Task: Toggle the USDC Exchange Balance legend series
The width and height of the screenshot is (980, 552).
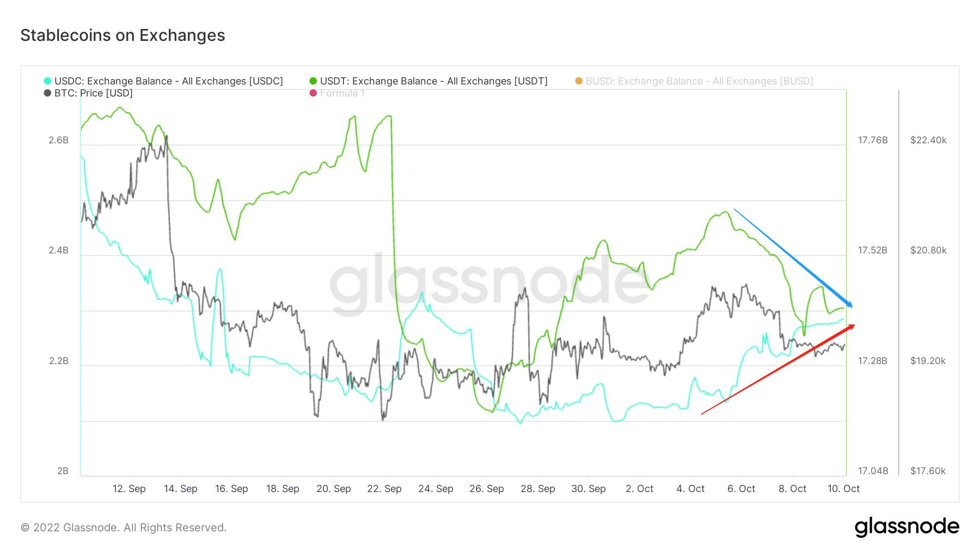Action: [169, 81]
